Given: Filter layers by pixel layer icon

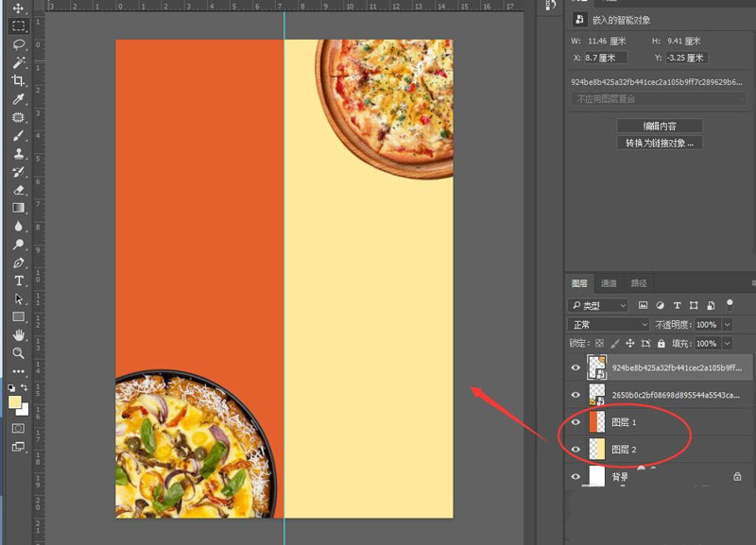Looking at the screenshot, I should click(x=643, y=305).
